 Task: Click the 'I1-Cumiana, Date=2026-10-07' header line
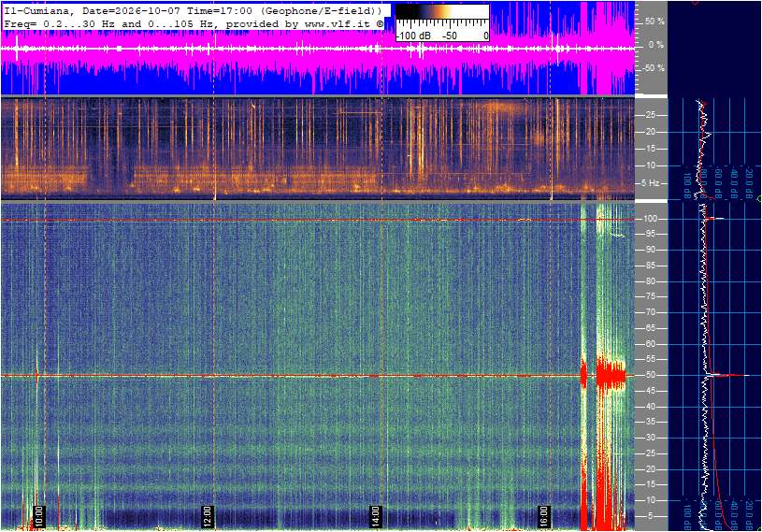(x=194, y=10)
